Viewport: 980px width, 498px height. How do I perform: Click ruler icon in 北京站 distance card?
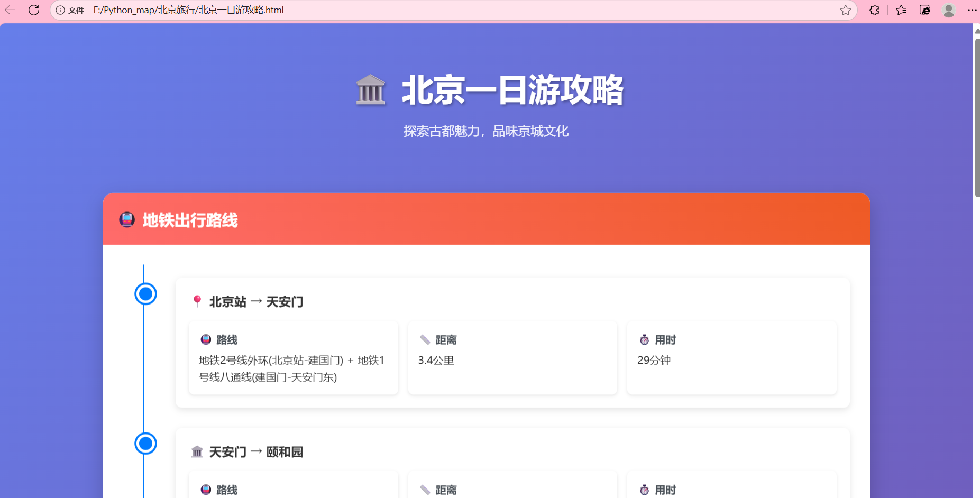pyautogui.click(x=425, y=339)
